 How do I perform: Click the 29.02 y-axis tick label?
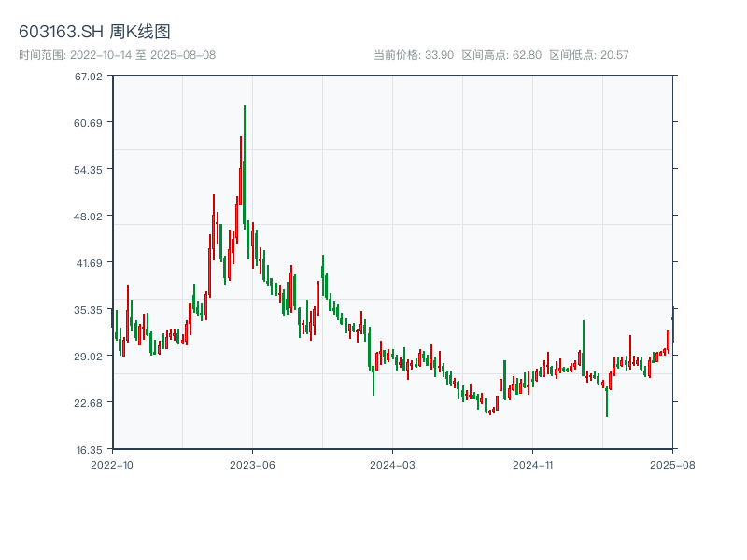point(88,357)
